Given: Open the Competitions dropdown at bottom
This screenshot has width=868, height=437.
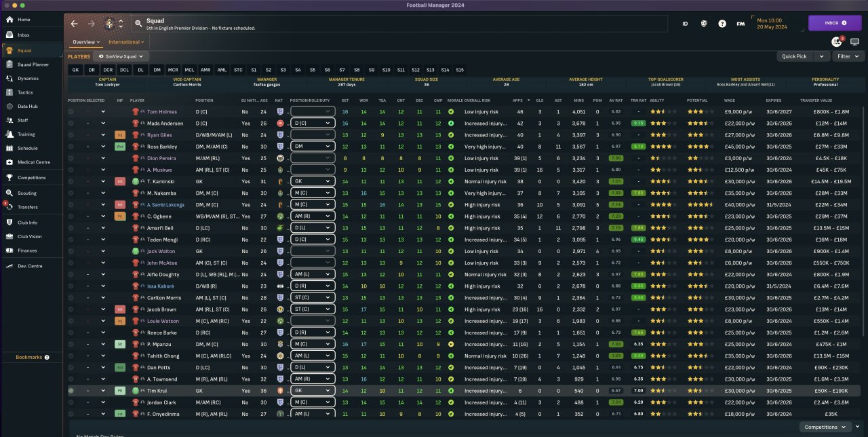Looking at the screenshot, I should [825, 427].
